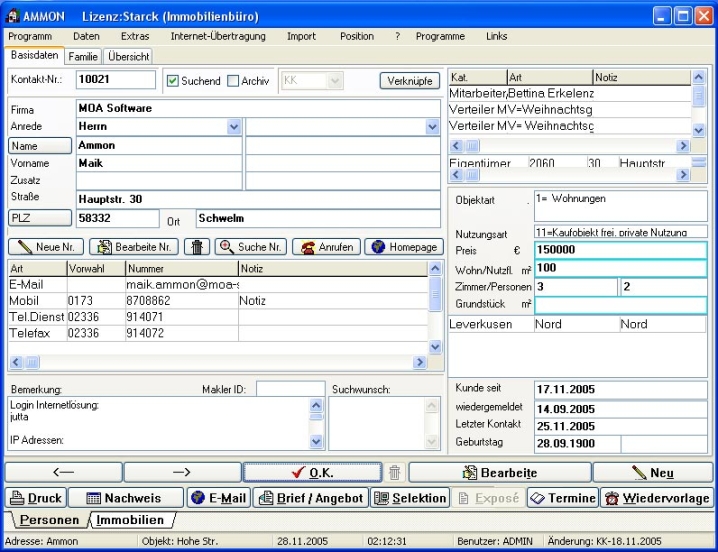Screen dimensions: 718x552
Task: Click Suche Nr. magnifier button
Action: tap(250, 246)
